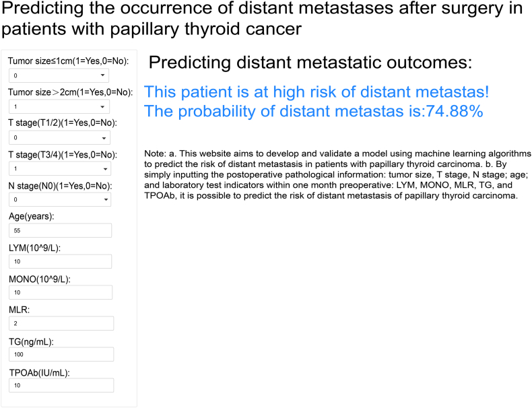
Task: Click the 74.88% probability result text
Action: pyautogui.click(x=314, y=112)
